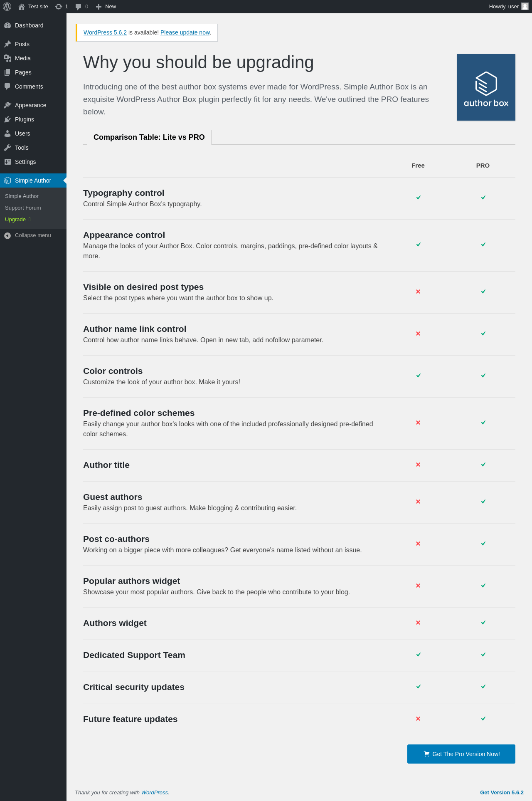Click Typography control heading
Image resolution: width=532 pixels, height=801 pixels.
124,193
